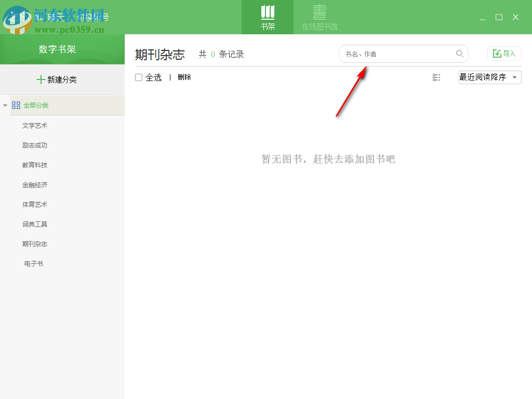Screen dimensions: 532x399
Task: Click the 导入 import button
Action: pos(504,53)
